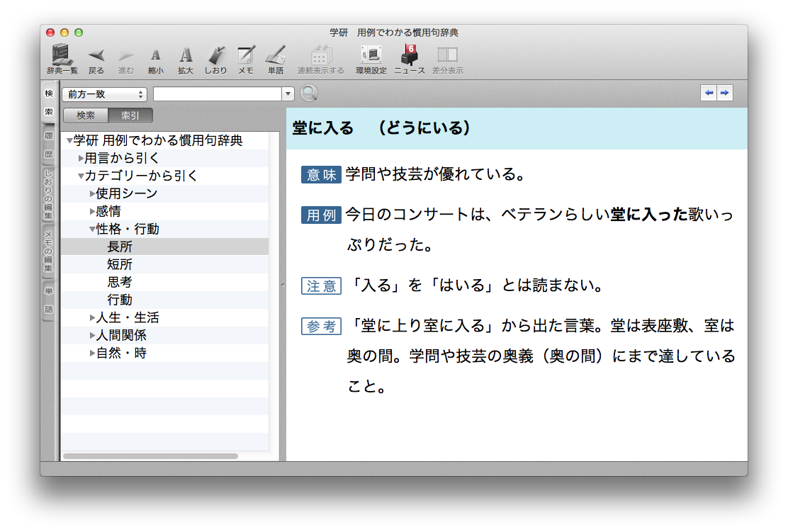Screen dimensions: 788x532
Task: Open the 前方一致 match mode dropdown
Action: coord(104,94)
